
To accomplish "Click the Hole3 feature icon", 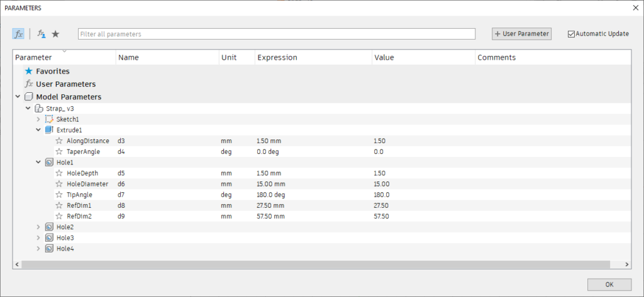I will point(49,238).
